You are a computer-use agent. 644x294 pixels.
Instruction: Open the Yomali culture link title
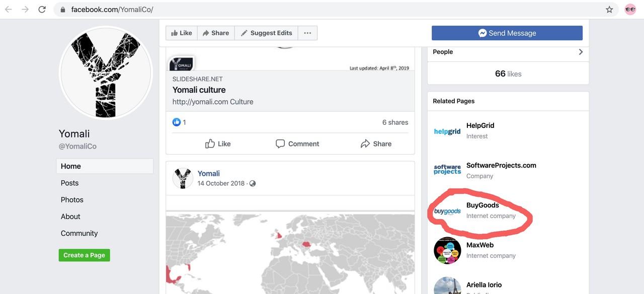click(199, 90)
